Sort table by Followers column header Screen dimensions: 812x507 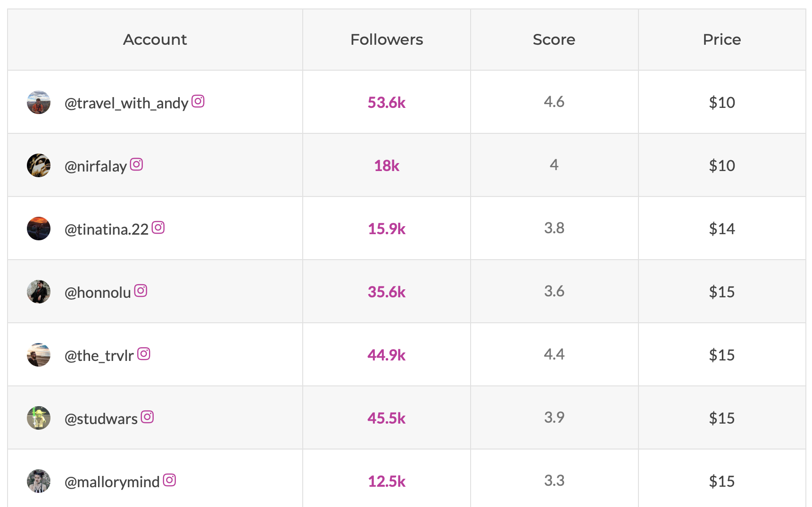tap(387, 40)
